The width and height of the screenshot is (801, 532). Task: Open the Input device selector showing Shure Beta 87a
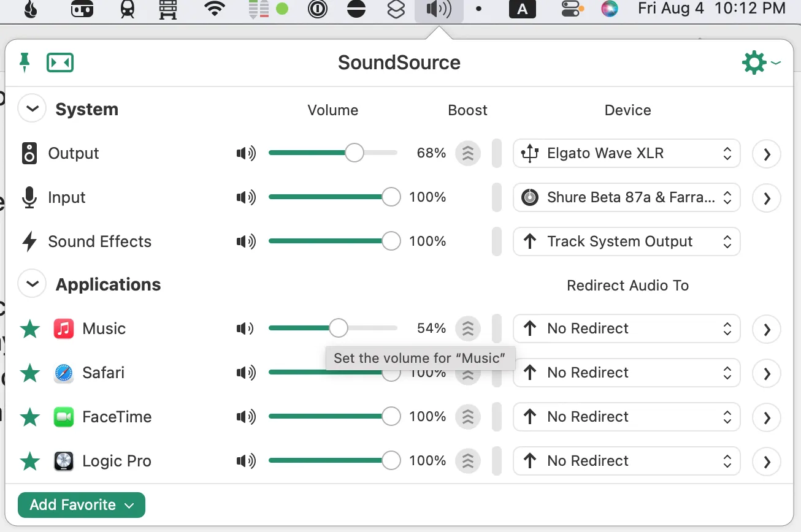626,197
